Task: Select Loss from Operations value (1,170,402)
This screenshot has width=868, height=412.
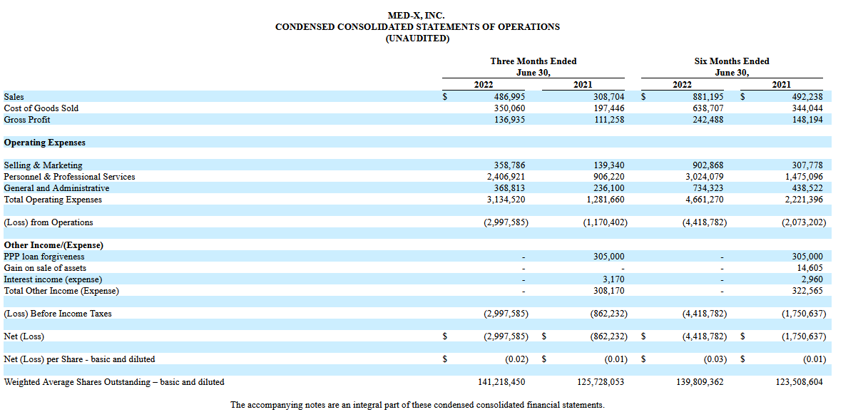Action: tap(605, 222)
